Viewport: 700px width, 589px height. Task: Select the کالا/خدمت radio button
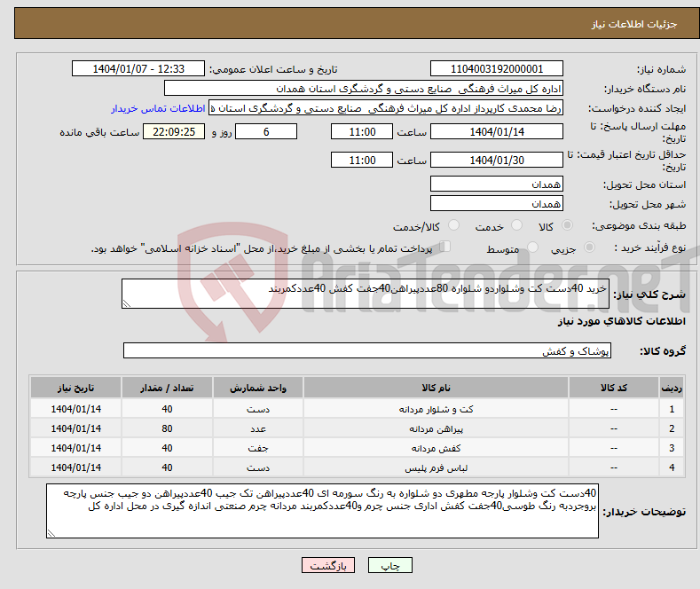point(453,225)
